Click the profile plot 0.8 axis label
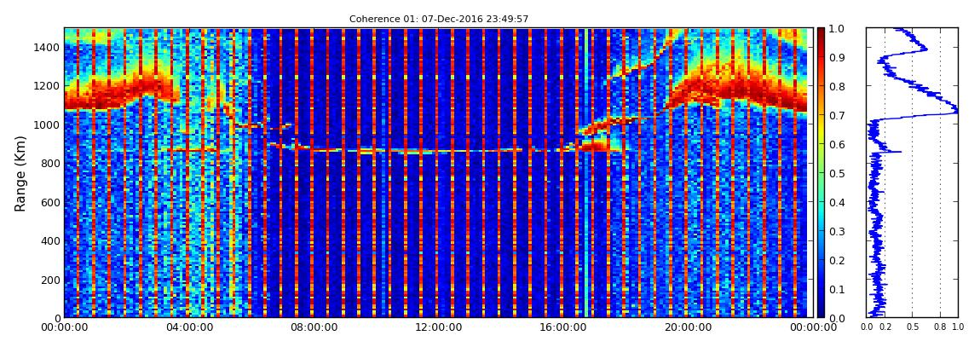This screenshot has height=347, width=980. [939, 327]
